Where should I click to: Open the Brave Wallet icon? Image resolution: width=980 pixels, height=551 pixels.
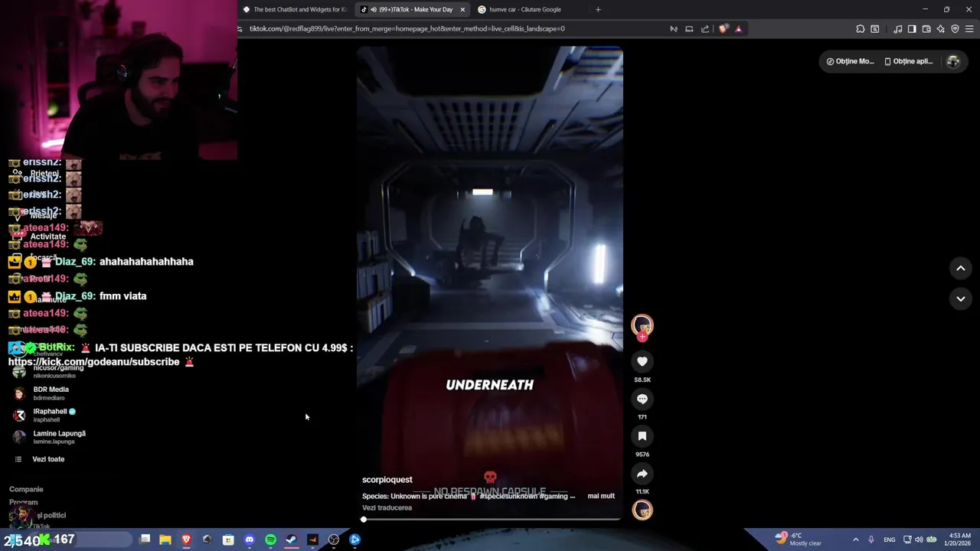(x=926, y=29)
